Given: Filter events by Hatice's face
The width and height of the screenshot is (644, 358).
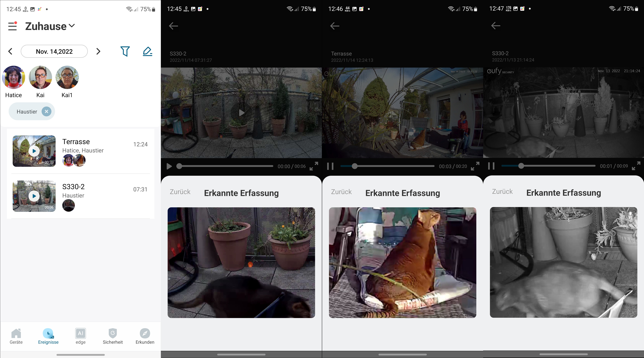Looking at the screenshot, I should (x=14, y=77).
